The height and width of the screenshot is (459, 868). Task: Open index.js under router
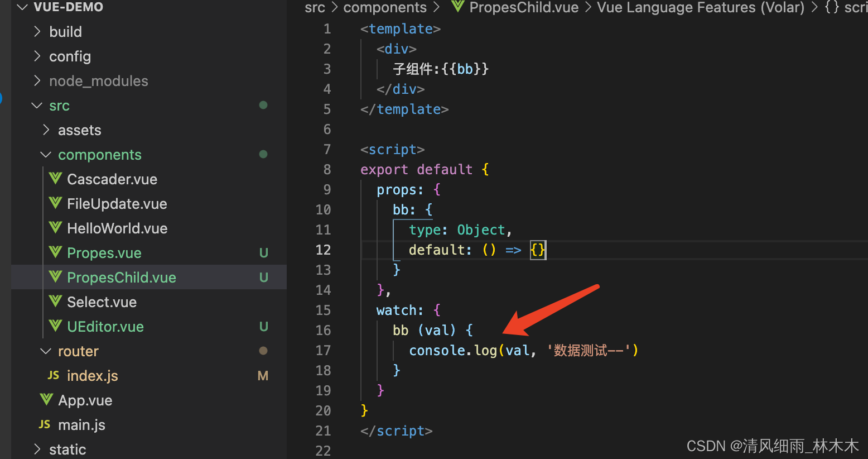(93, 376)
